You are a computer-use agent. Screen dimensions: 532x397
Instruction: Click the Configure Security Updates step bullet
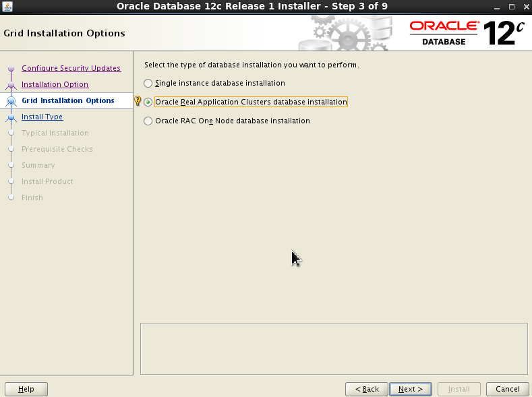point(11,69)
